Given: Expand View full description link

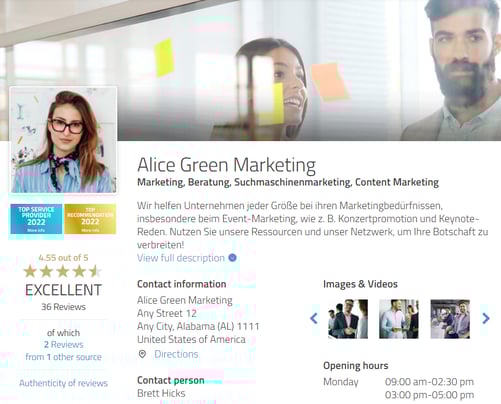Looking at the screenshot, I should (181, 258).
